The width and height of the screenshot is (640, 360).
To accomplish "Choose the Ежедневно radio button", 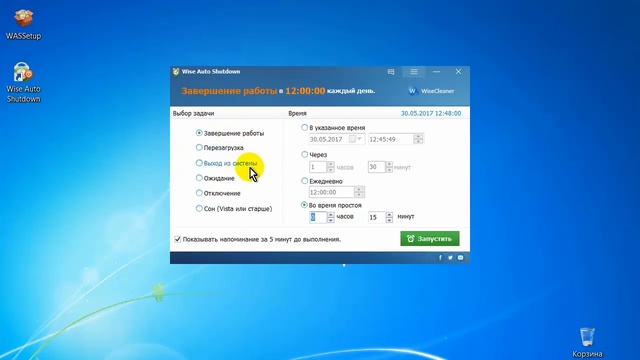I will tap(304, 181).
